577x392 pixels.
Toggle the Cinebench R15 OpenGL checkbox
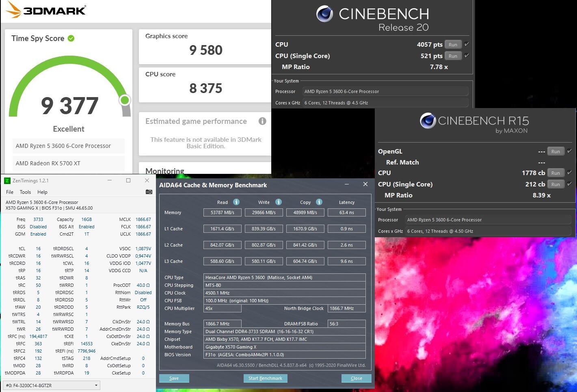point(569,151)
